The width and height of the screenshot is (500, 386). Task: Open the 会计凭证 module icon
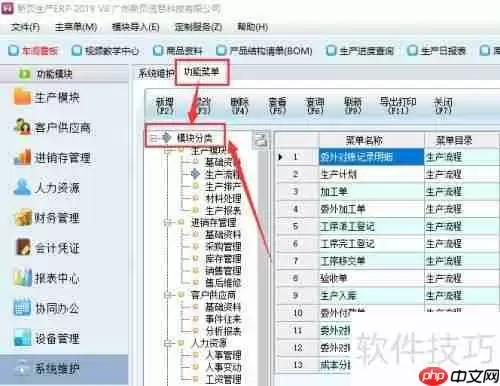click(23, 247)
